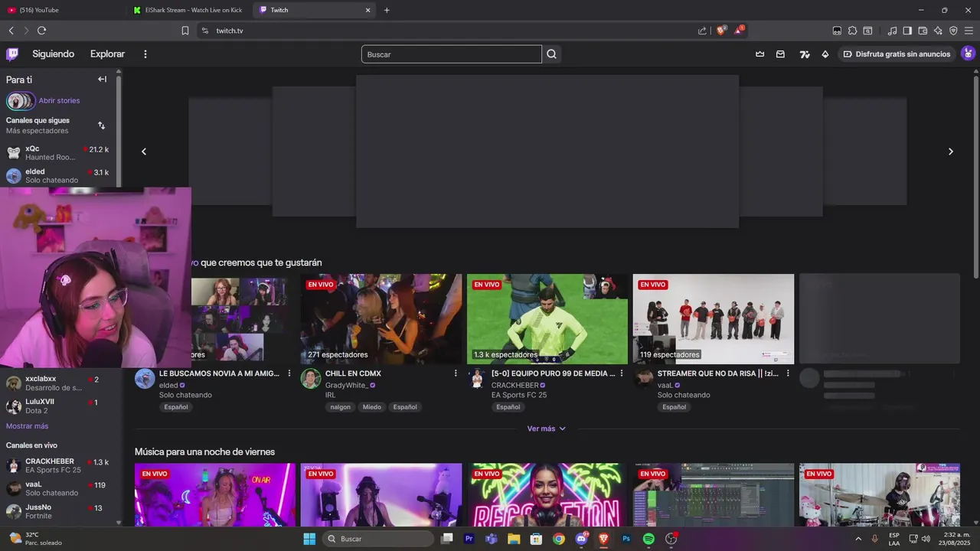Click Mostrar más in followed channels
Screen dimensions: 980x551
pyautogui.click(x=27, y=426)
